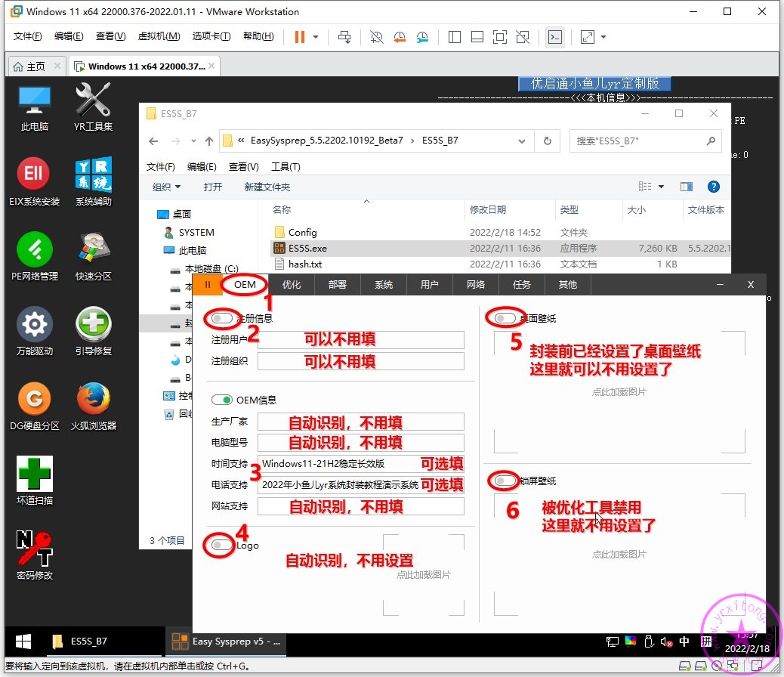Launch YR工具集 desktop shortcut
The image size is (784, 677).
(x=93, y=107)
